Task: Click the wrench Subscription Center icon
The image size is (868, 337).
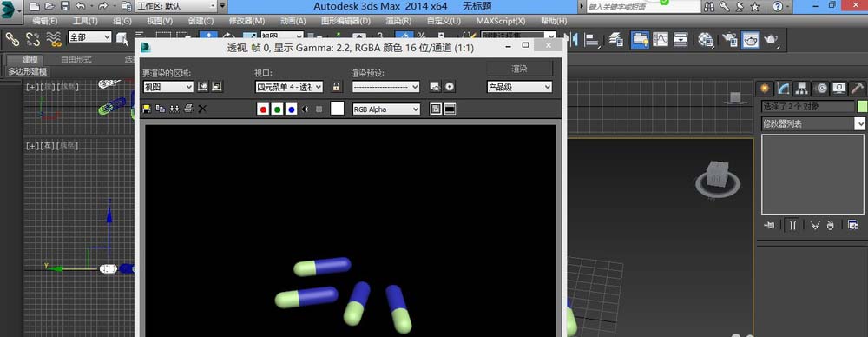Action: click(724, 7)
